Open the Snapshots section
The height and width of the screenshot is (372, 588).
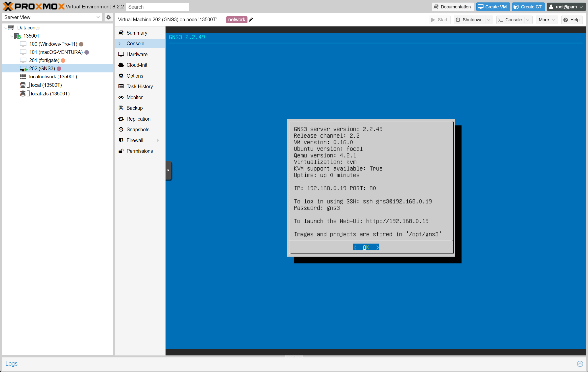[x=140, y=130]
